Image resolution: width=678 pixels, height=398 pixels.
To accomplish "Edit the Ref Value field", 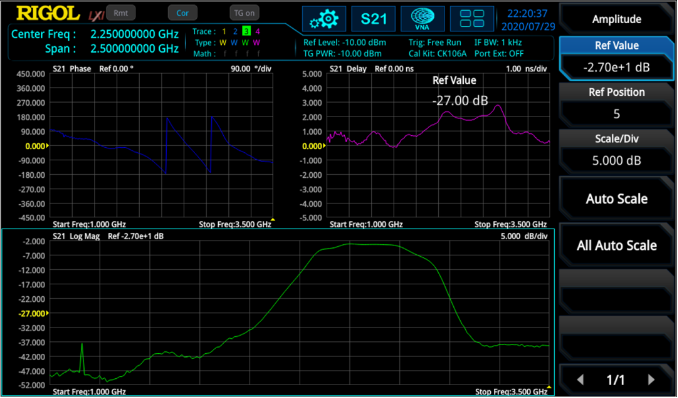I will point(617,58).
